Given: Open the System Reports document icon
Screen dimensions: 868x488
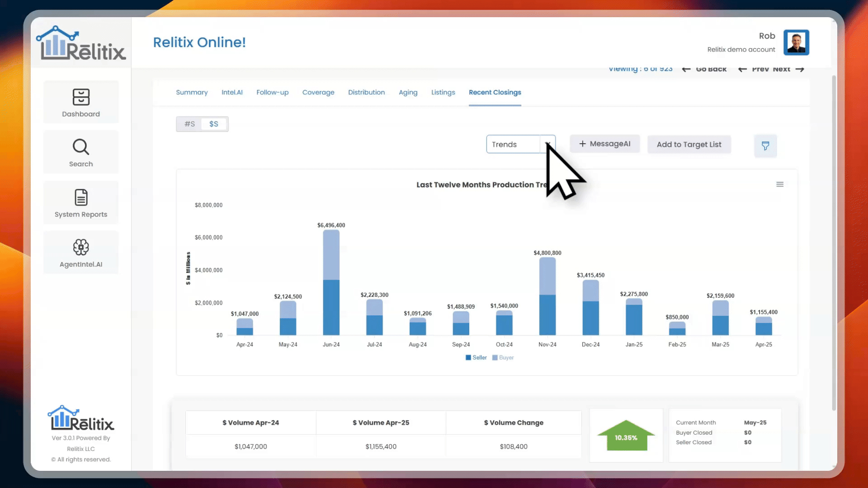Looking at the screenshot, I should 81,197.
